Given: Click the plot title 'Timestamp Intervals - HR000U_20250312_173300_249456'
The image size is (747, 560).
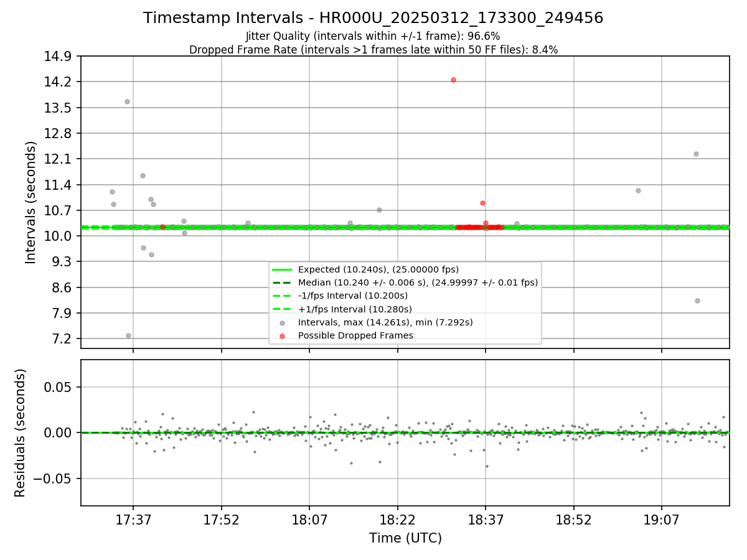Looking at the screenshot, I should 373,18.
